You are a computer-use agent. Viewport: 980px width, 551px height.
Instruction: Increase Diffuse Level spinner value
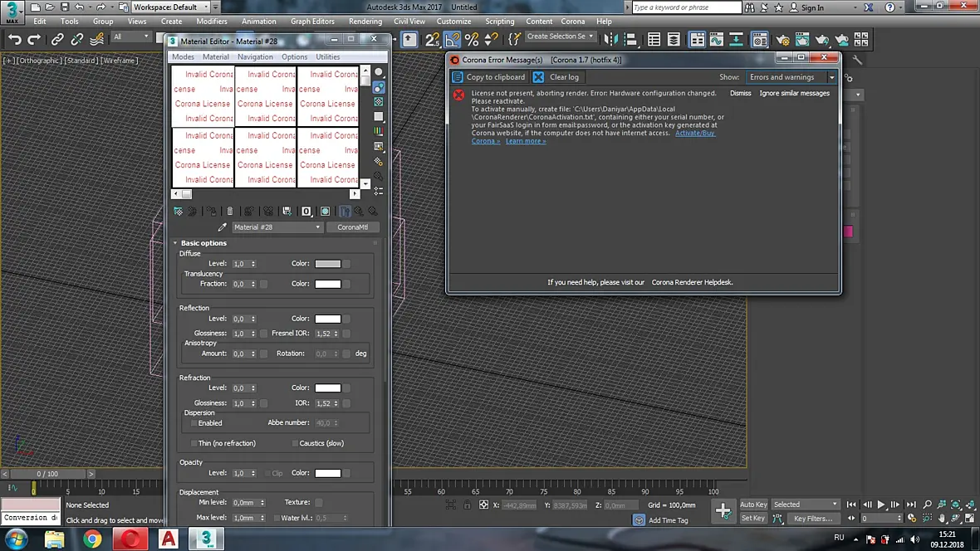coord(253,261)
